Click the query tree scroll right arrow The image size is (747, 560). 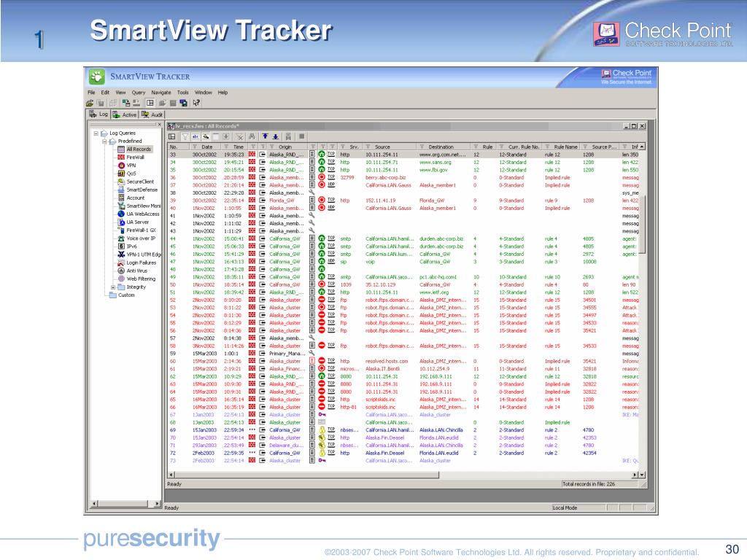coord(158,503)
